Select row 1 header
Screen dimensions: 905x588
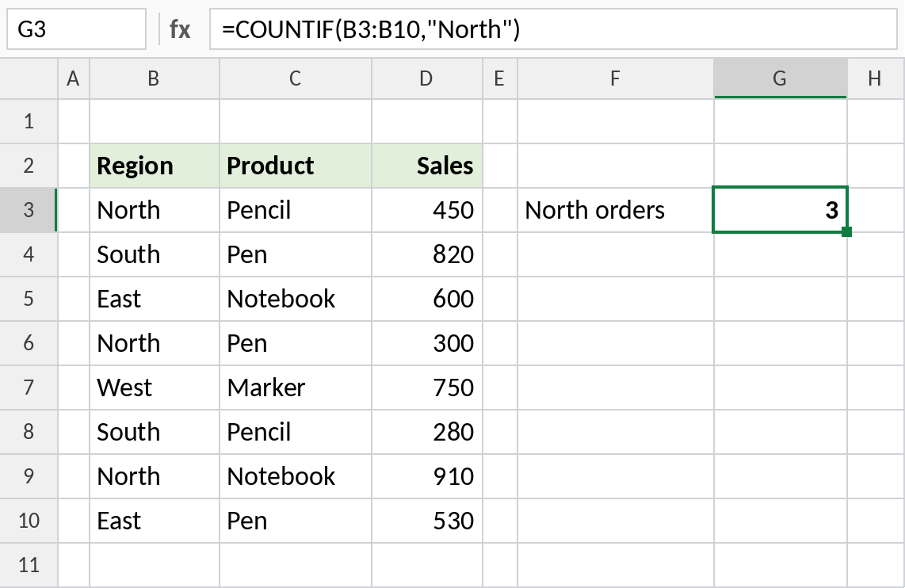29,121
